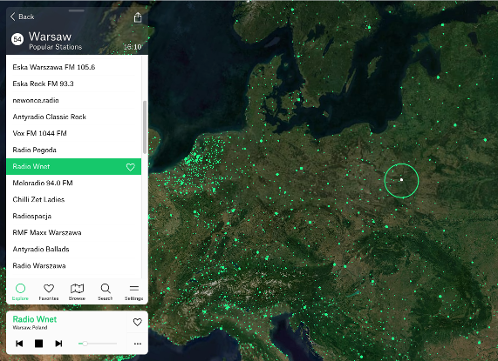Play RMF Maxx Warszawa
The height and width of the screenshot is (361, 498).
click(74, 233)
